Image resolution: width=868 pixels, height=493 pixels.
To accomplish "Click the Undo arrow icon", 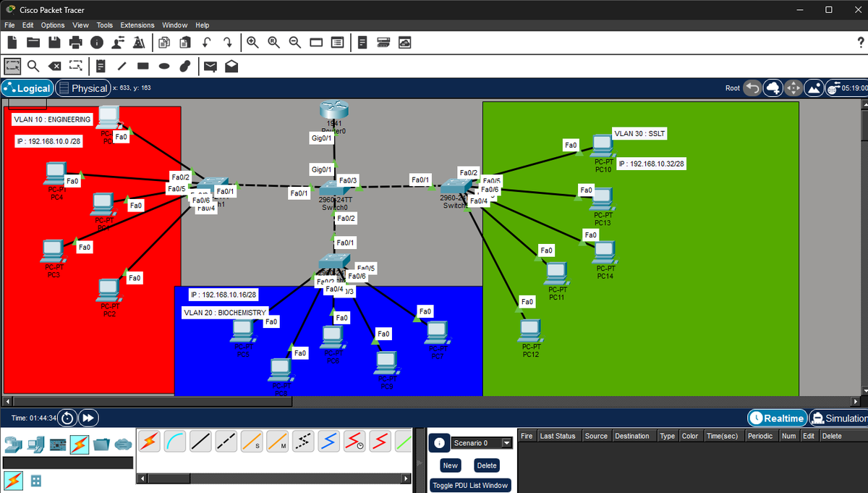I will click(x=206, y=43).
